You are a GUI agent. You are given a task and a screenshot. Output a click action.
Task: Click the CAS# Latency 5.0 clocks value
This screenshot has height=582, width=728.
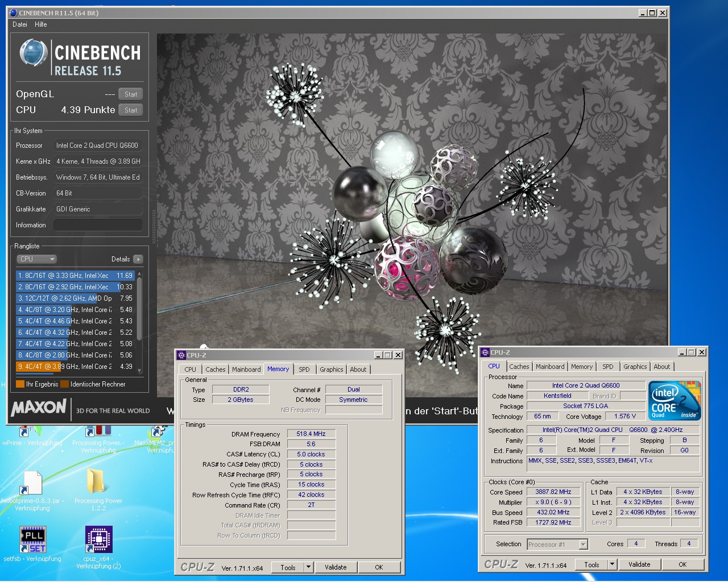[311, 454]
